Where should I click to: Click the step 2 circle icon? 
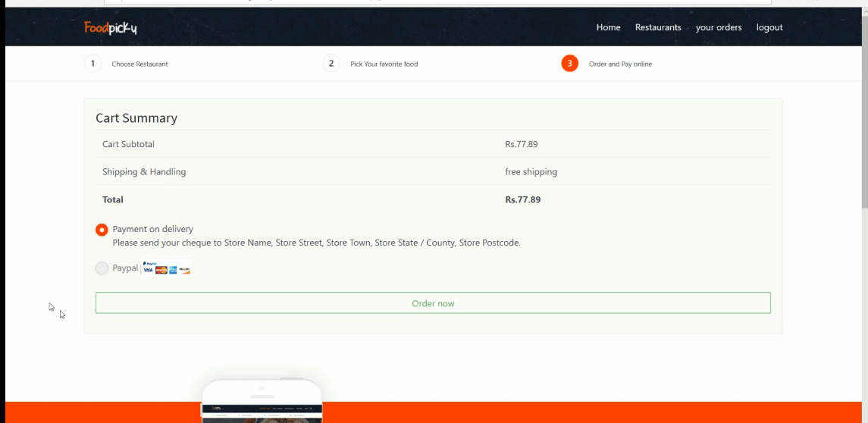[331, 64]
